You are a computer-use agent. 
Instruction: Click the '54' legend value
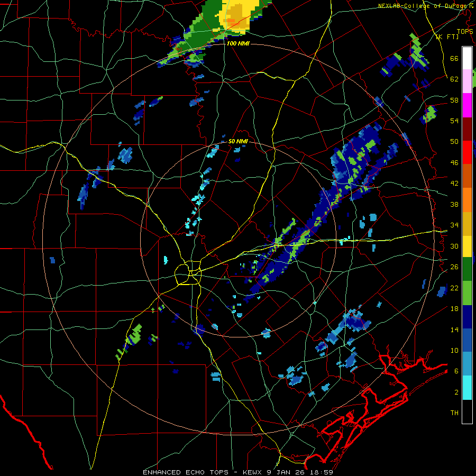coord(454,121)
